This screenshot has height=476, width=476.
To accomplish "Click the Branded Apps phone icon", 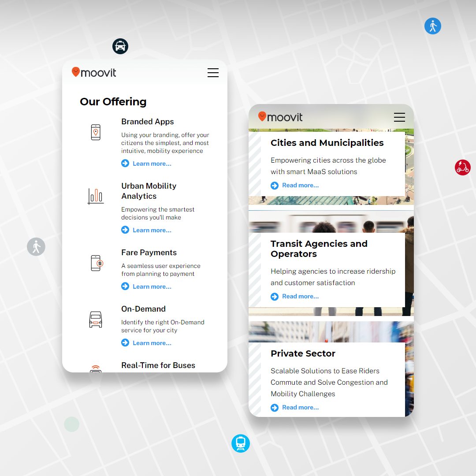I will pyautogui.click(x=96, y=132).
